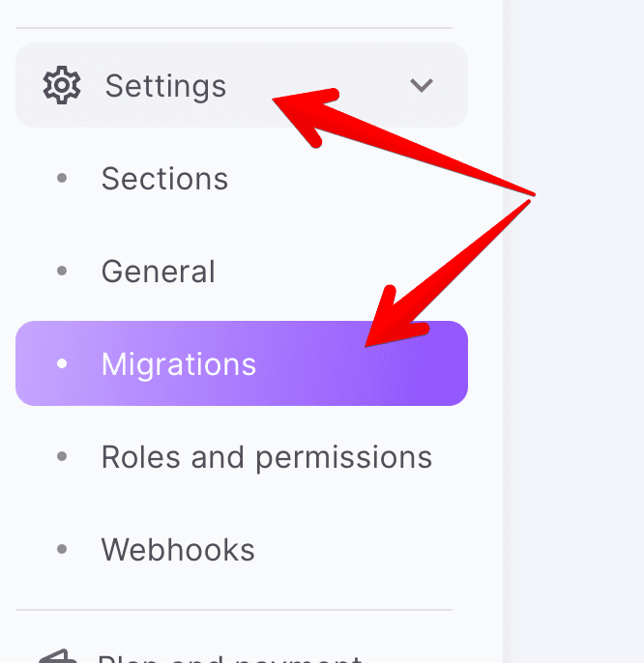Screen dimensions: 644x663
Task: Open the Sections settings page
Action: coord(164,179)
